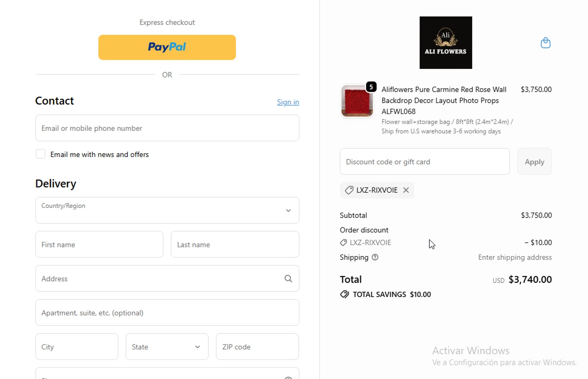Enable Email me with news and offers
Screen dimensions: 588x379
[40, 154]
